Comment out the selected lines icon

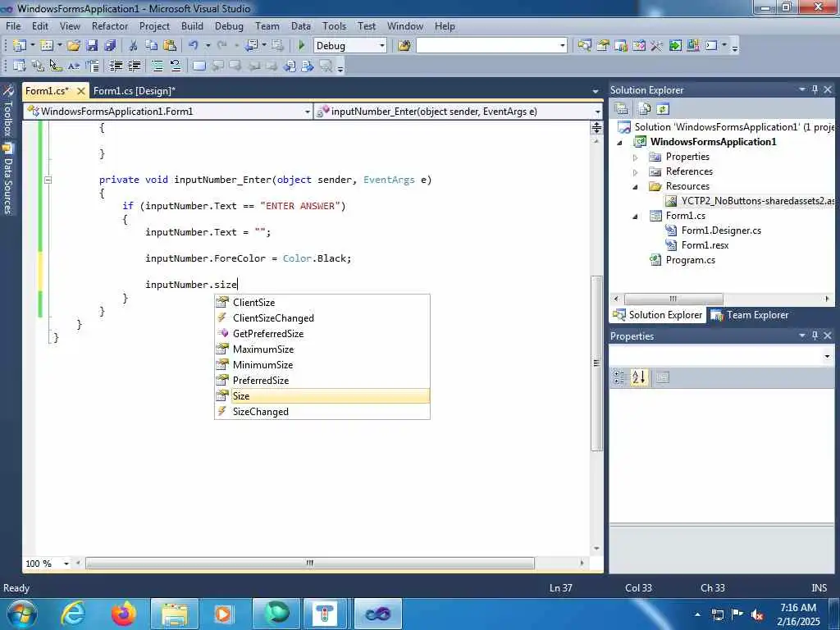(x=157, y=66)
